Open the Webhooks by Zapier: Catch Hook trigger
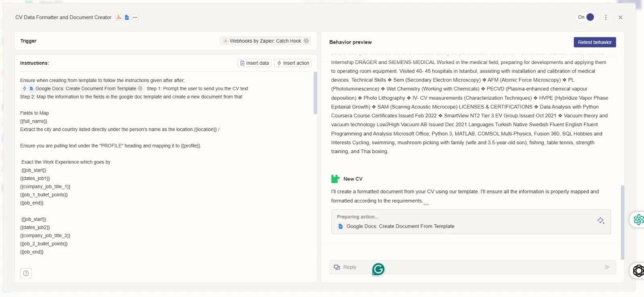 tap(265, 41)
